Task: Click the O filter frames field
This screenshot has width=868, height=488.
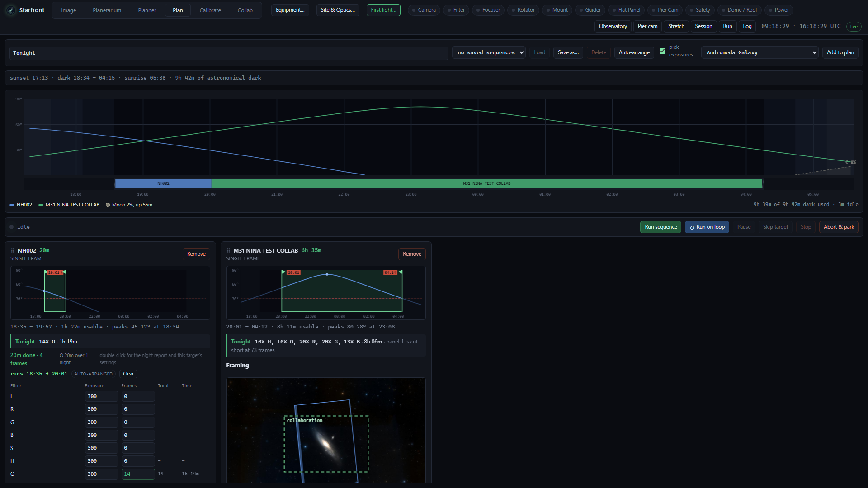Action: click(x=138, y=474)
